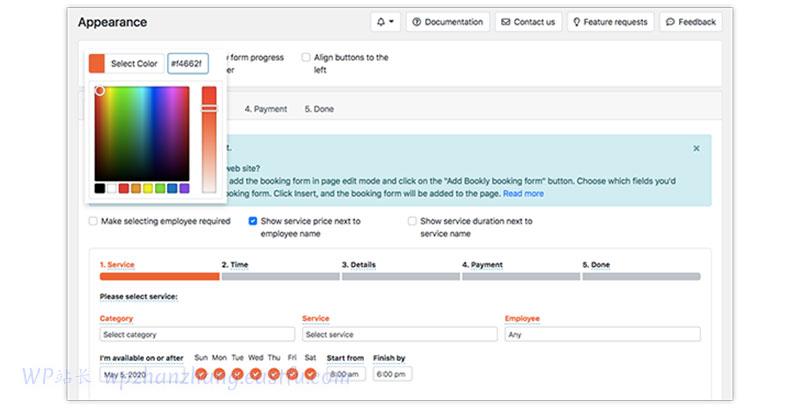
Task: Toggle the Mon day checkmark
Action: [x=219, y=374]
